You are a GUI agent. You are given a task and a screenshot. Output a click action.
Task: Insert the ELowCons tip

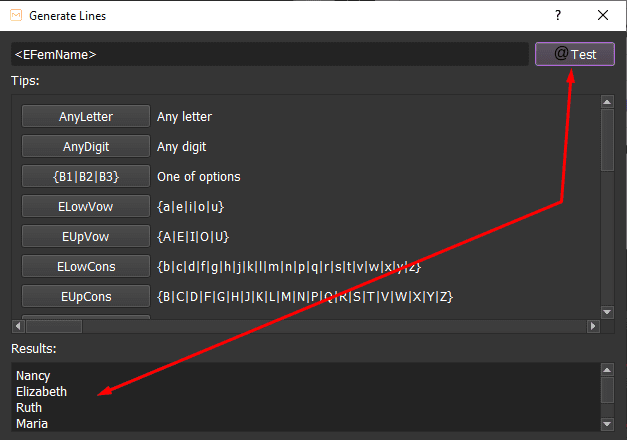[x=86, y=266]
